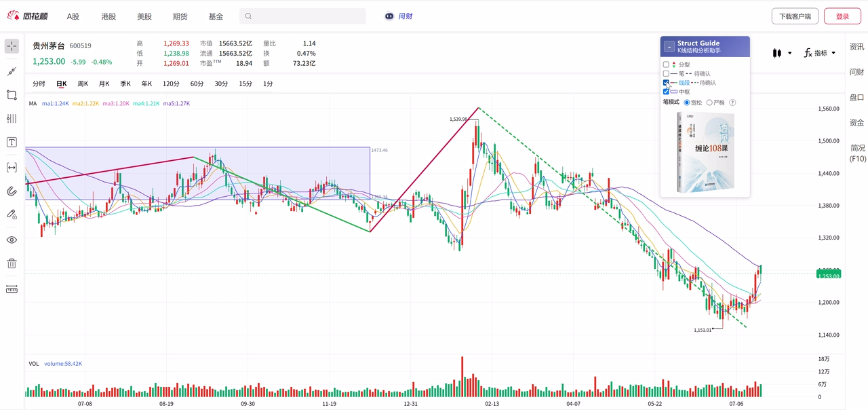
Task: Switch to the 季K tab
Action: click(x=125, y=83)
